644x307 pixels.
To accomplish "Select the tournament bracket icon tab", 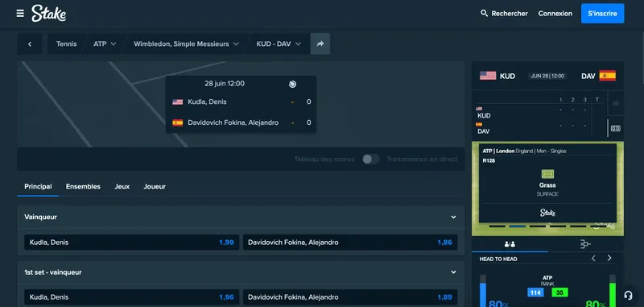I will [585, 244].
